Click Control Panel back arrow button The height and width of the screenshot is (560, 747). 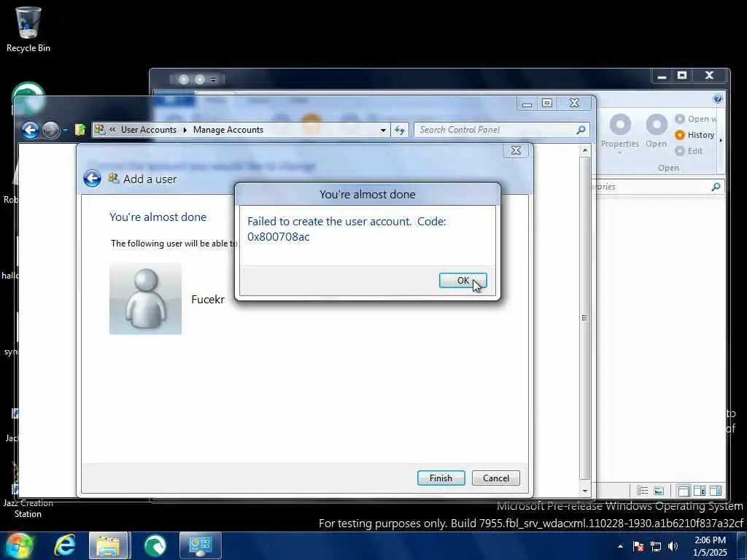tap(30, 130)
